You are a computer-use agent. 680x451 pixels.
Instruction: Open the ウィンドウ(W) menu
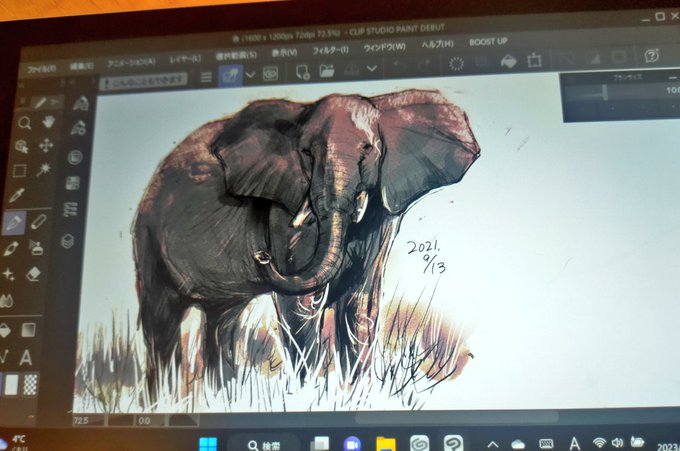(x=385, y=47)
